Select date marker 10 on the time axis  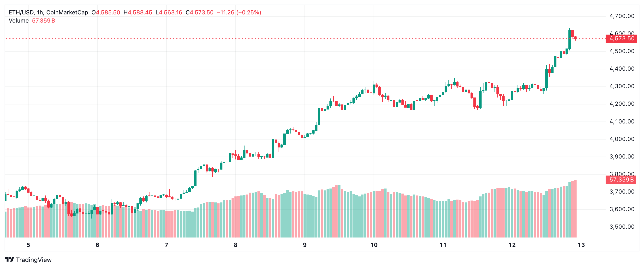[374, 245]
